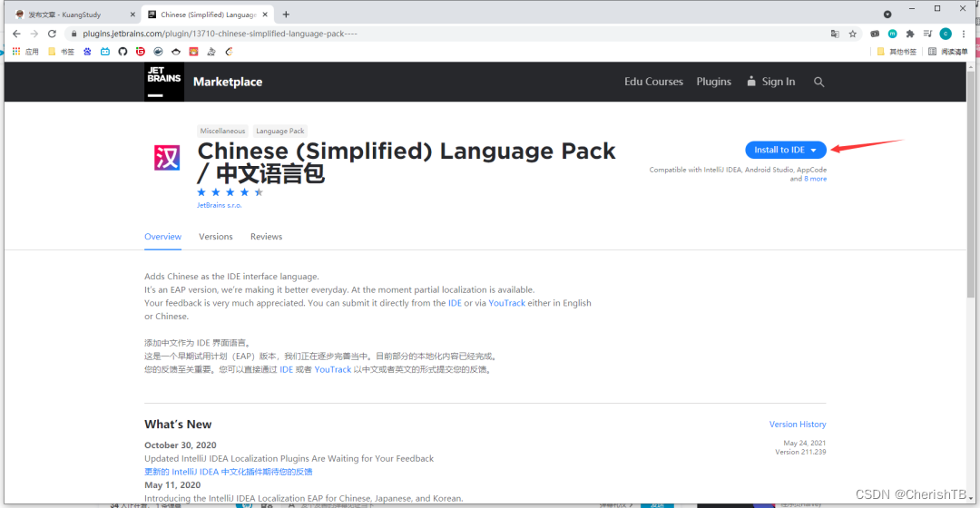The image size is (980, 508).
Task: Click the dark circle tab search arrow
Action: pos(887,15)
